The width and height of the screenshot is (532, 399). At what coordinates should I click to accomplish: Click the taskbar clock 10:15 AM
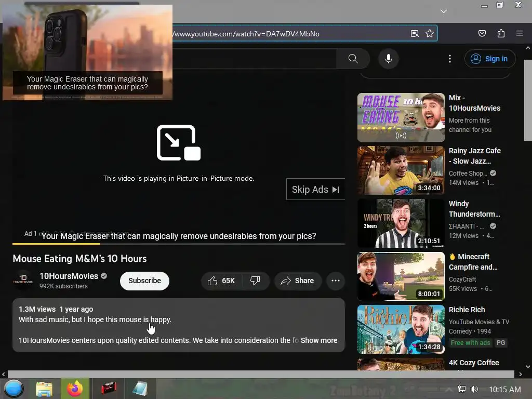coord(505,390)
